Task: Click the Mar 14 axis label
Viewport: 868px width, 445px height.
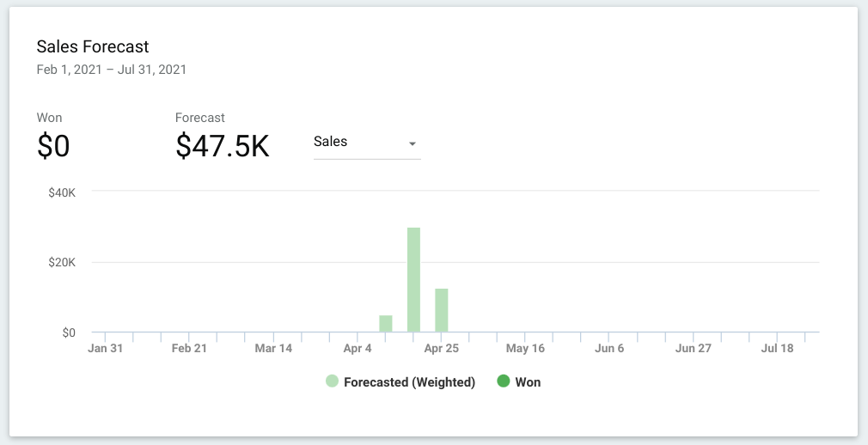Action: coord(273,349)
